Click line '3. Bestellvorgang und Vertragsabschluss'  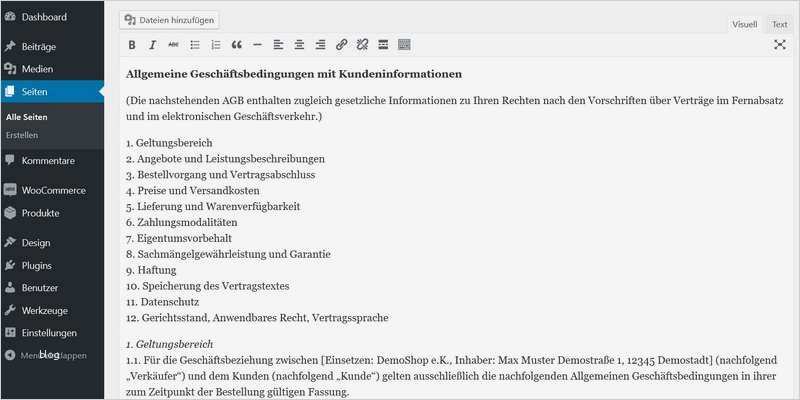click(x=220, y=174)
